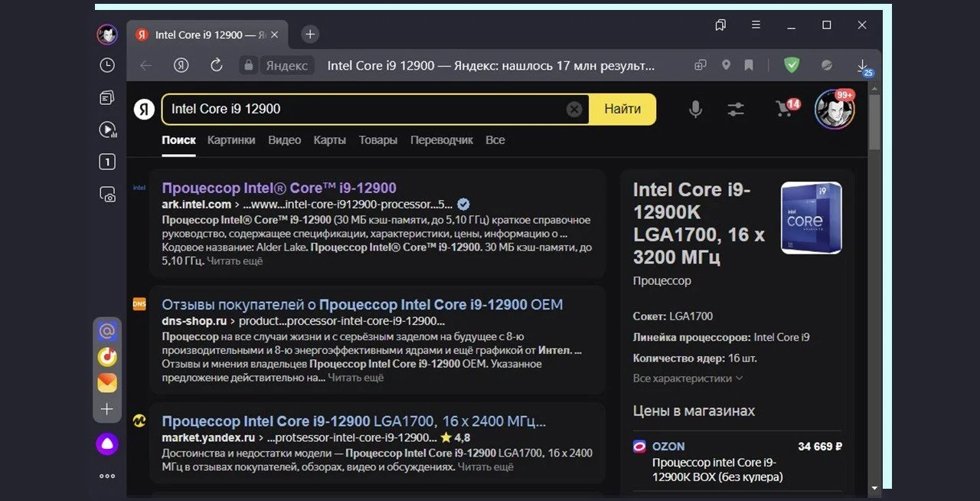Switch to the Переводчик tab
The height and width of the screenshot is (501, 980).
pos(442,140)
